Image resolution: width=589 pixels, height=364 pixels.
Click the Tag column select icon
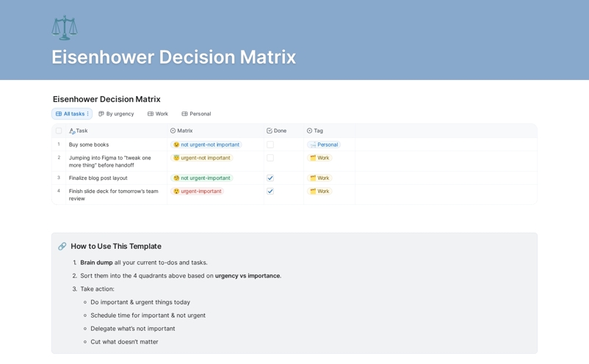pos(309,131)
